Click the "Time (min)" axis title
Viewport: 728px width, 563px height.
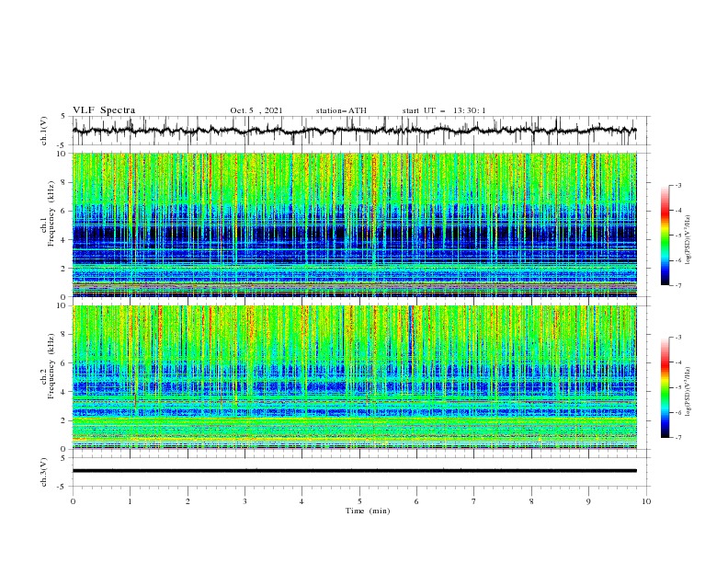tap(368, 511)
